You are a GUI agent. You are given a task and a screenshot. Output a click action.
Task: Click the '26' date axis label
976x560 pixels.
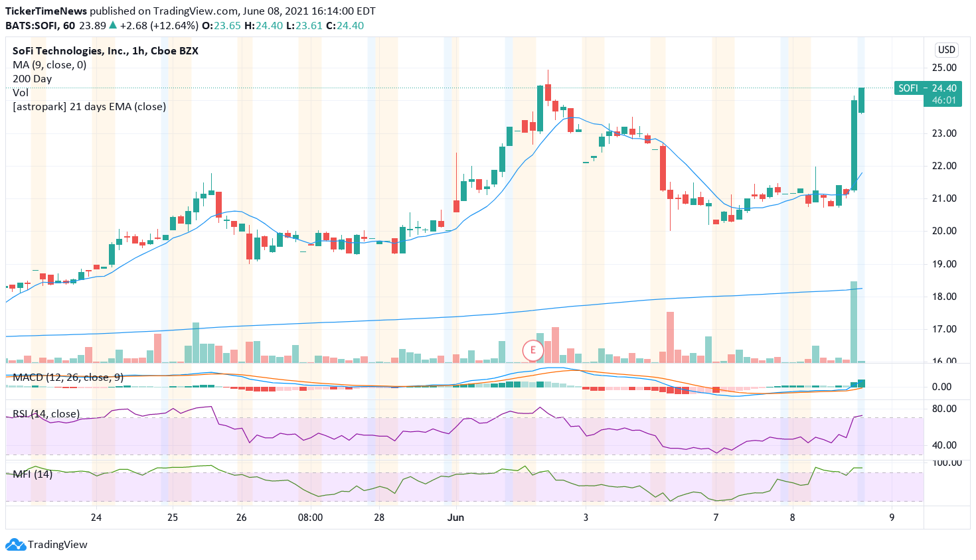242,518
